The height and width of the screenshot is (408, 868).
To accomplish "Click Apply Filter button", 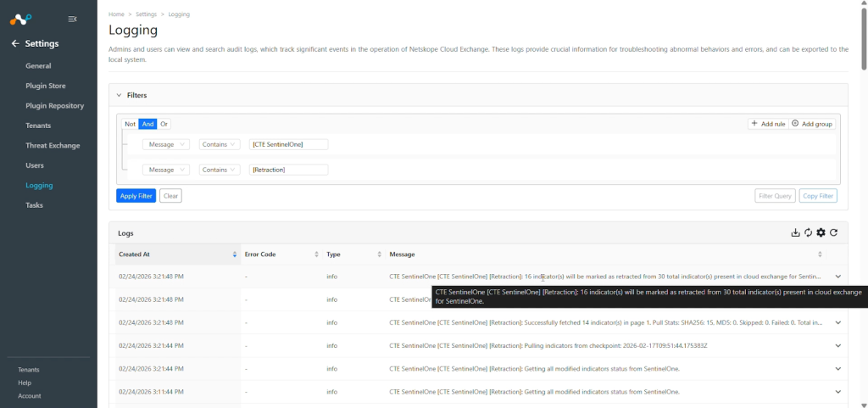I will tap(136, 196).
